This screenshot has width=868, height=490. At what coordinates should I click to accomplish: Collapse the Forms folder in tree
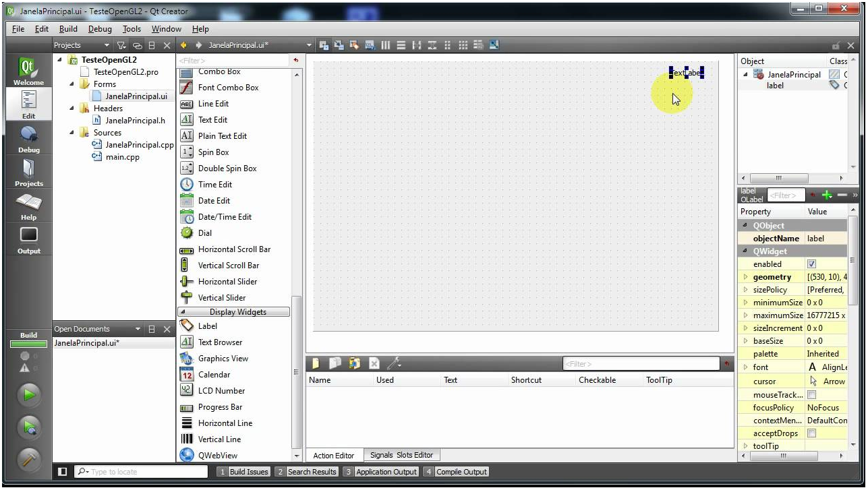click(72, 84)
